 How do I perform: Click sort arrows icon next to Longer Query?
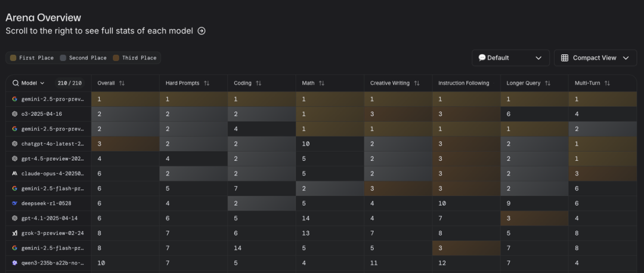[547, 83]
